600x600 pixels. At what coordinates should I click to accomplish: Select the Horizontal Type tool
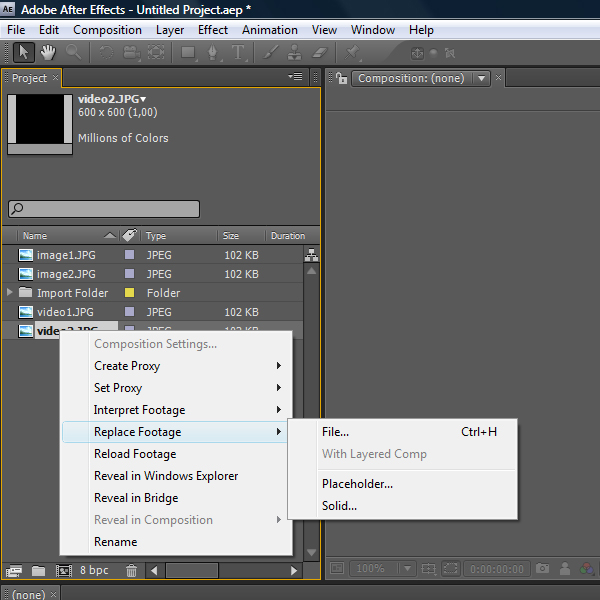[238, 52]
